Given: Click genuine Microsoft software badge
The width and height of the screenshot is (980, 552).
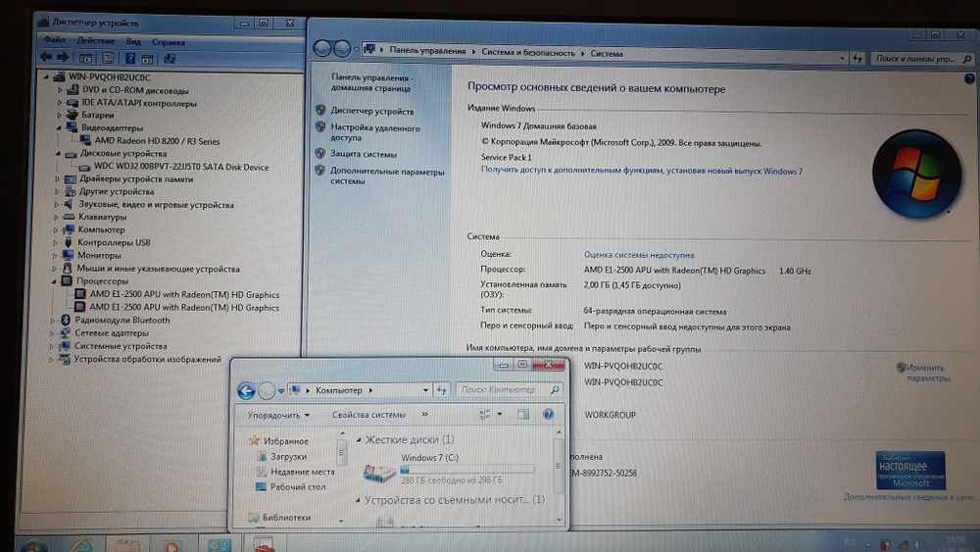Looking at the screenshot, I should [x=910, y=470].
